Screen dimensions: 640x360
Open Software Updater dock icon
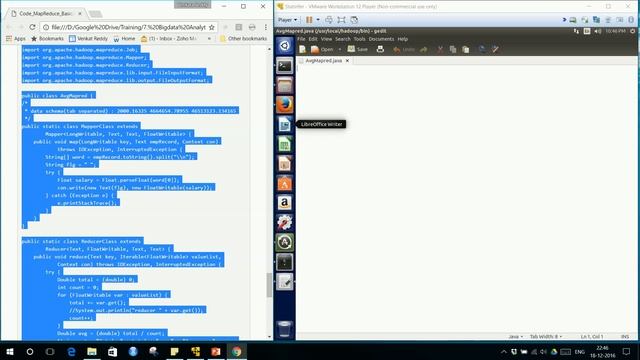(284, 242)
